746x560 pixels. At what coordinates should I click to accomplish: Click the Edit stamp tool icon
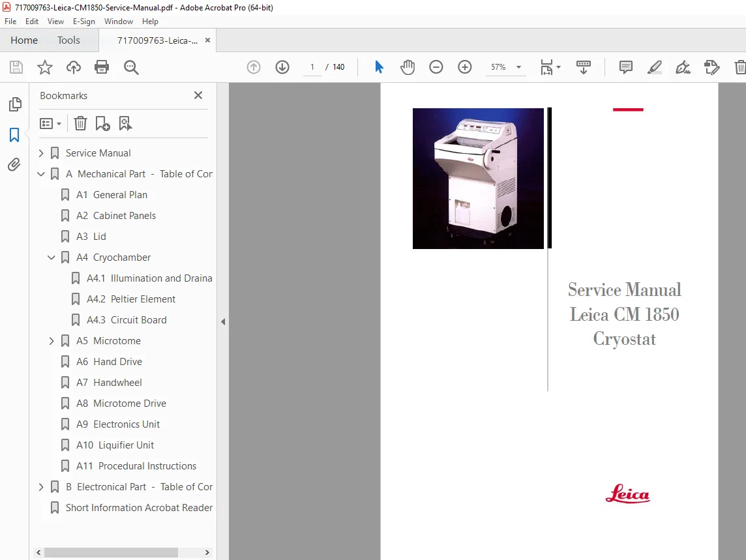click(711, 67)
